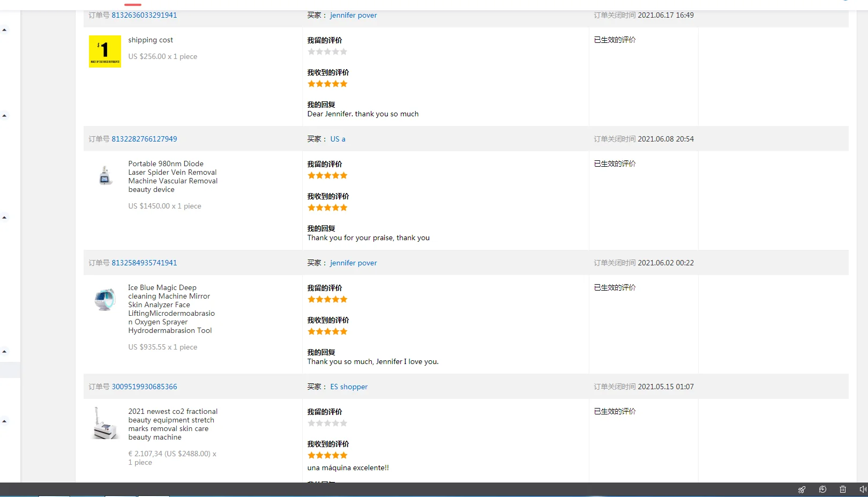Image resolution: width=868 pixels, height=497 pixels.
Task: Collapse the second arrow from top in the left sidebar
Action: click(4, 116)
